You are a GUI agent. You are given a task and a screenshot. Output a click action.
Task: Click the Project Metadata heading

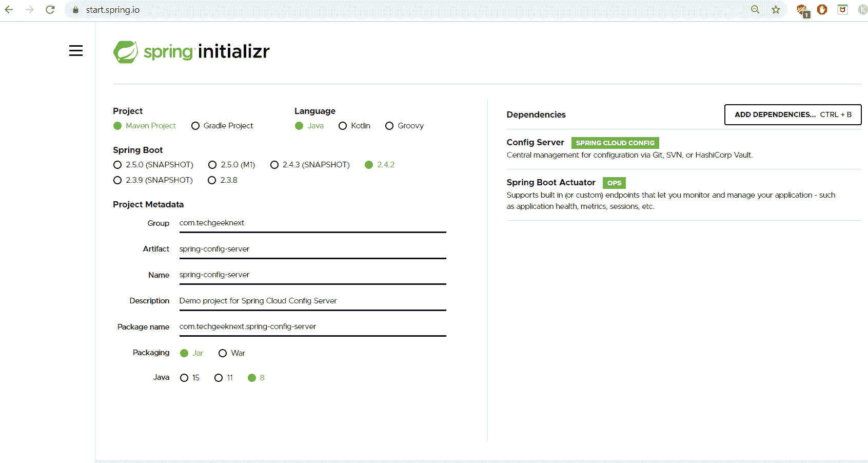tap(148, 204)
